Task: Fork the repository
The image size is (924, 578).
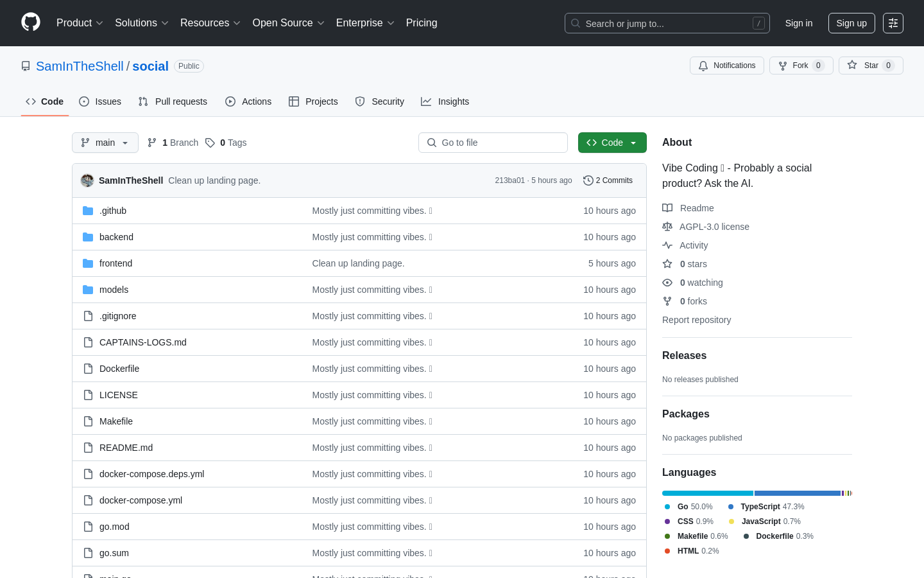Action: (x=801, y=66)
